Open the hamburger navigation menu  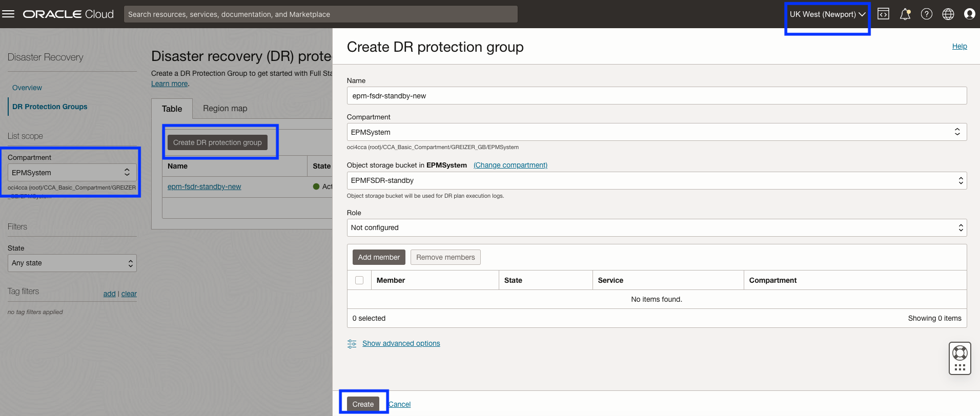pyautogui.click(x=8, y=14)
